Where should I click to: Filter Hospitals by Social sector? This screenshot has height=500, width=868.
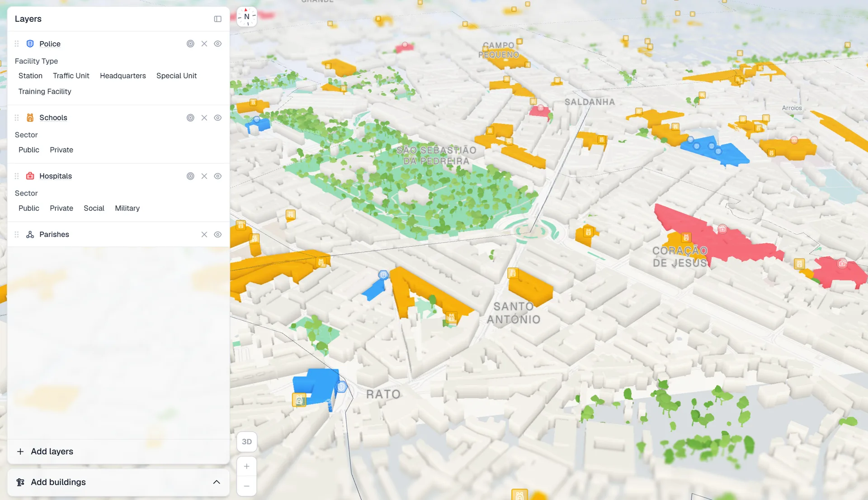pyautogui.click(x=94, y=208)
